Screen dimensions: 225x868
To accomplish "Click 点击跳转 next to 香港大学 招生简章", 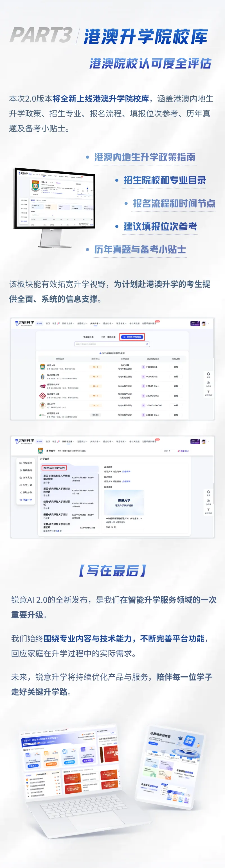I will click(126, 472).
